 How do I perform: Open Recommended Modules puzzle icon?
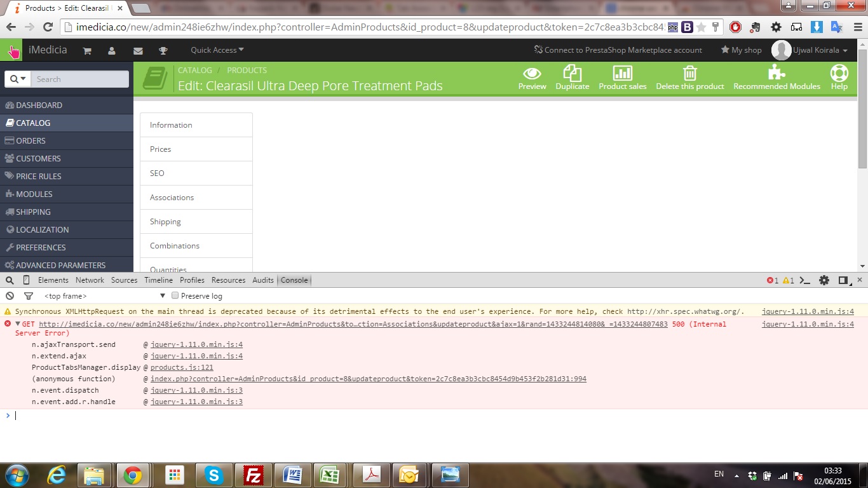[x=776, y=72]
